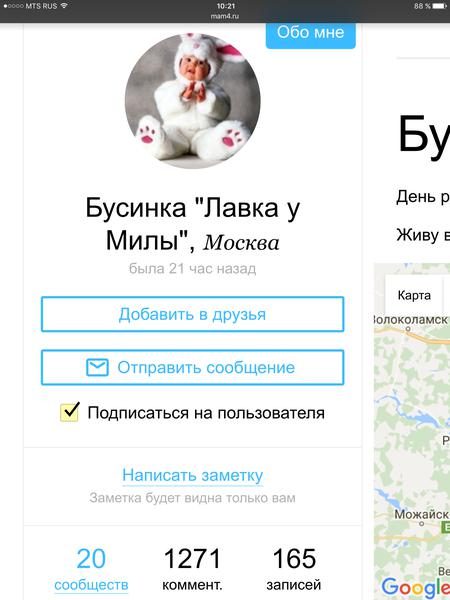Click Можайск label on the map

[422, 514]
